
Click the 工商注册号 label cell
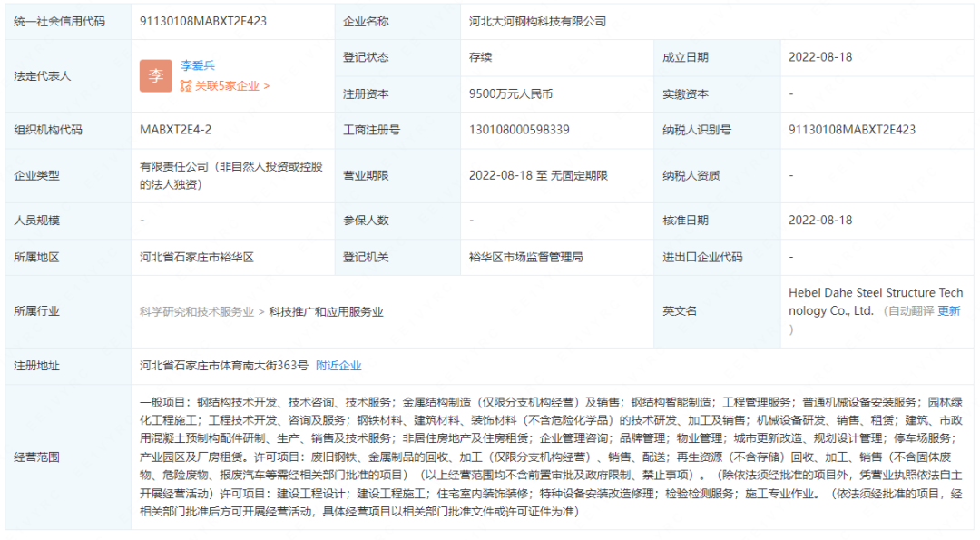tap(397, 130)
